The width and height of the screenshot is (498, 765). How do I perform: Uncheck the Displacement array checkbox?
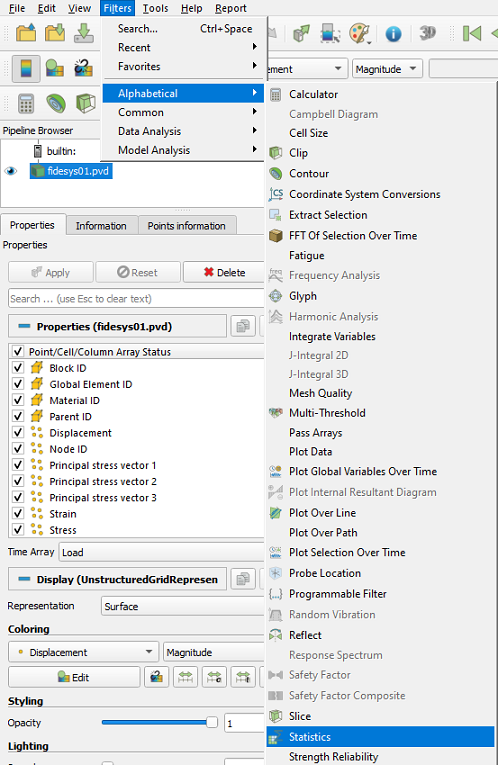pyautogui.click(x=18, y=432)
